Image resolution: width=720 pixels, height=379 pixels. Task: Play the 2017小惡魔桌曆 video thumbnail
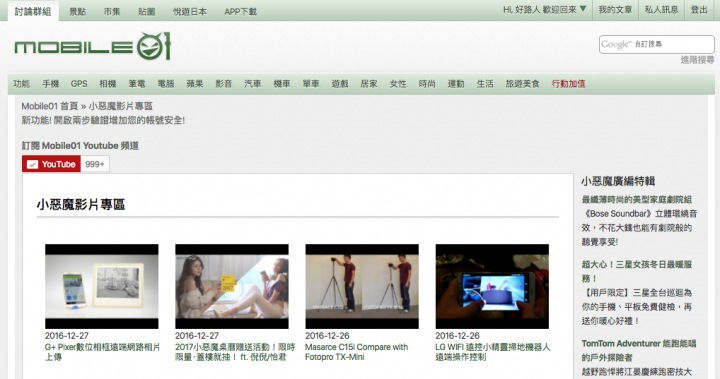(x=232, y=286)
